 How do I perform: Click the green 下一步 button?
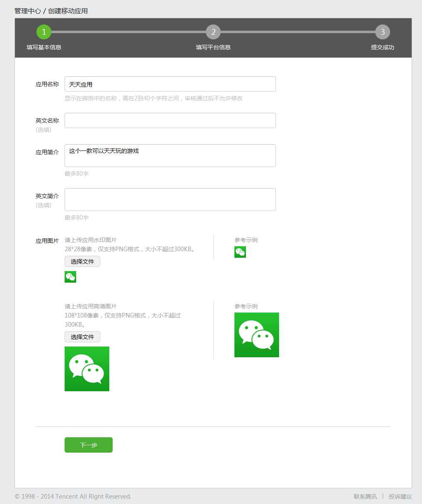point(89,445)
